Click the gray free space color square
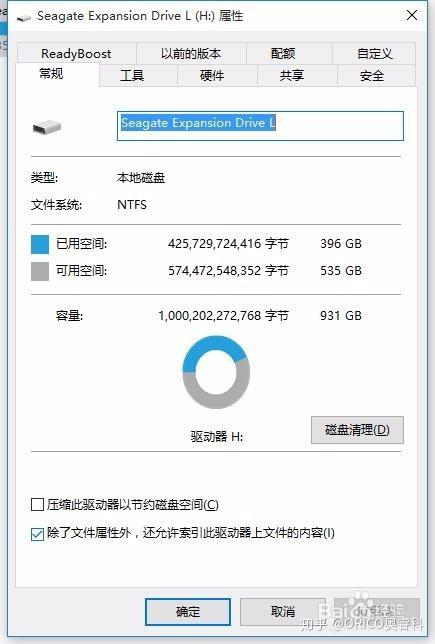Screen dimensions: 435x644 click(x=40, y=271)
